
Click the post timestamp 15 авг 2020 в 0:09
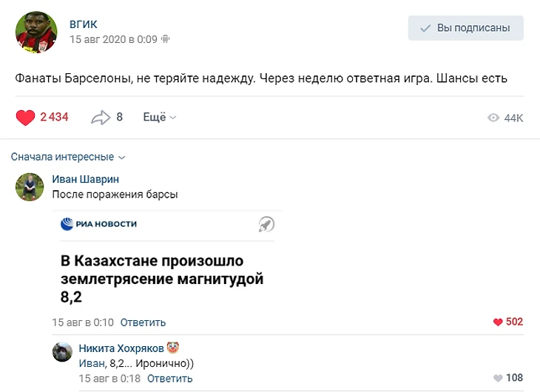coord(113,39)
